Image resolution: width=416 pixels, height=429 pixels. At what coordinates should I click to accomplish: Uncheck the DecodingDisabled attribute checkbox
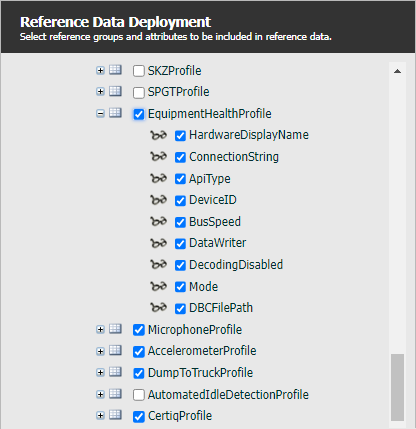pos(180,265)
